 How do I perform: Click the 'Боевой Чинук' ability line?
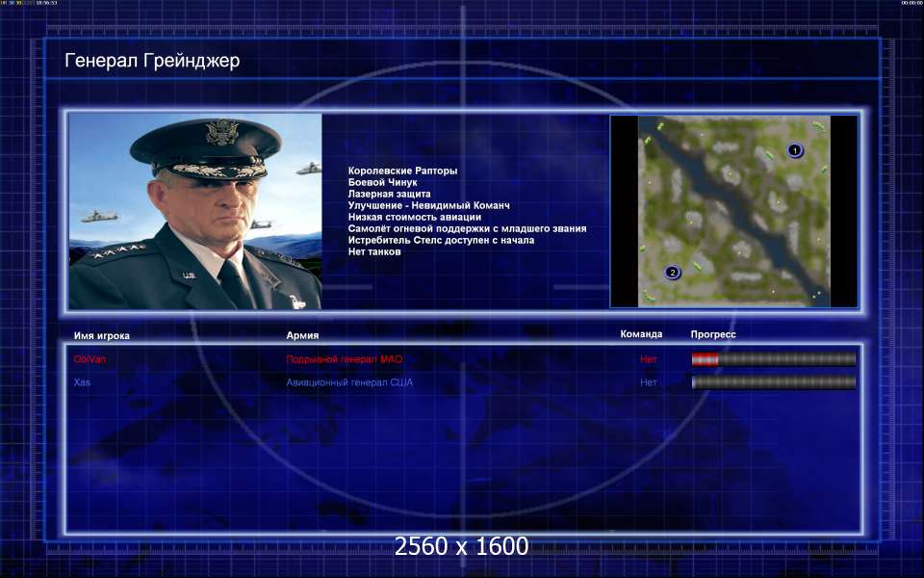coord(382,182)
